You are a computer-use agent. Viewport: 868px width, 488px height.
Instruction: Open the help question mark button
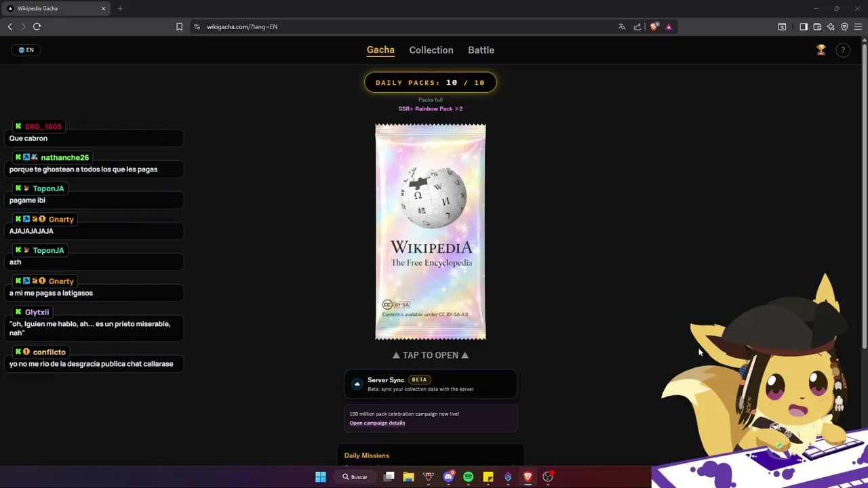(843, 50)
